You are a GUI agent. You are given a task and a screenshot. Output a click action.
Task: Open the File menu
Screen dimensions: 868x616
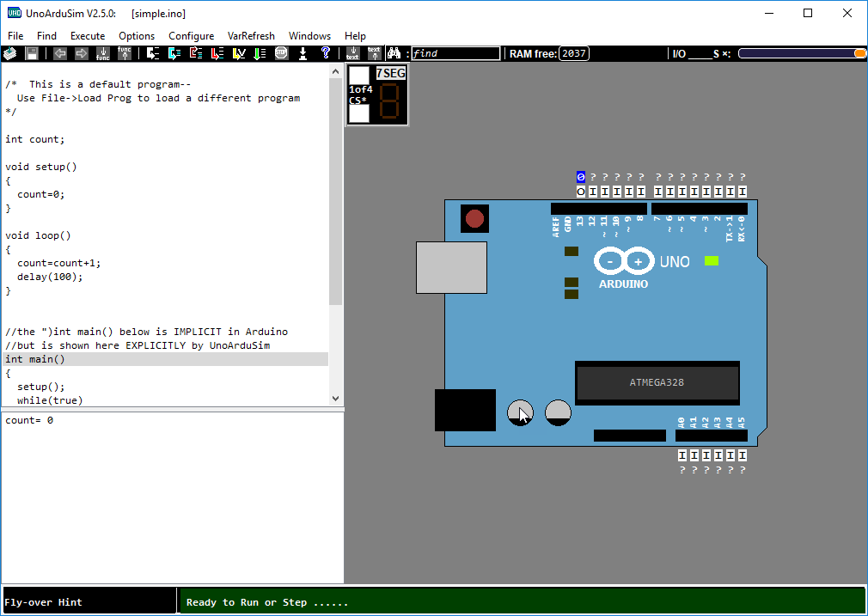(15, 36)
